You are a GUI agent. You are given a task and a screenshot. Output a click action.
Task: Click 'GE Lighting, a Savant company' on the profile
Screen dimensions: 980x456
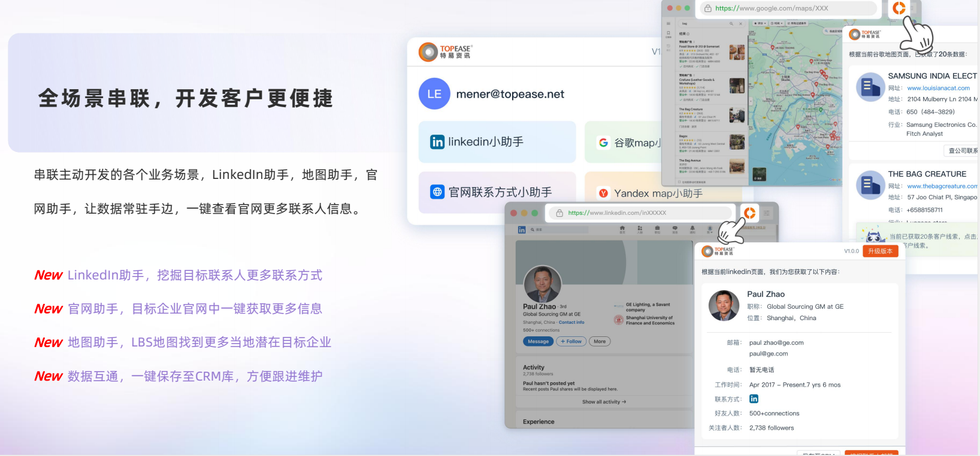tap(648, 307)
